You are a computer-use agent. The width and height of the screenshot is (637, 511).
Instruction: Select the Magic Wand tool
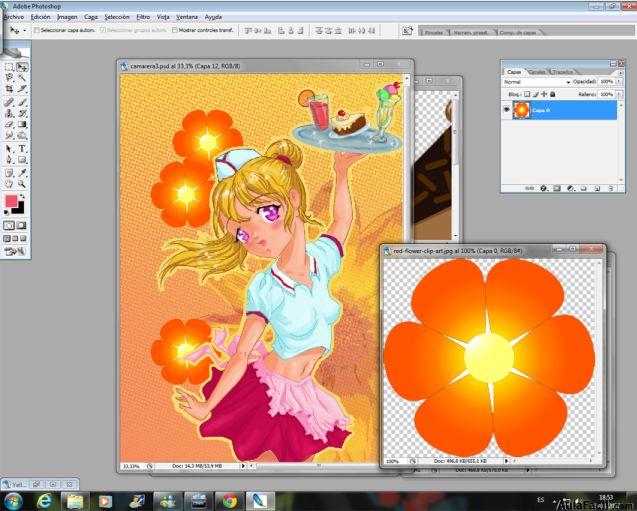pos(22,78)
